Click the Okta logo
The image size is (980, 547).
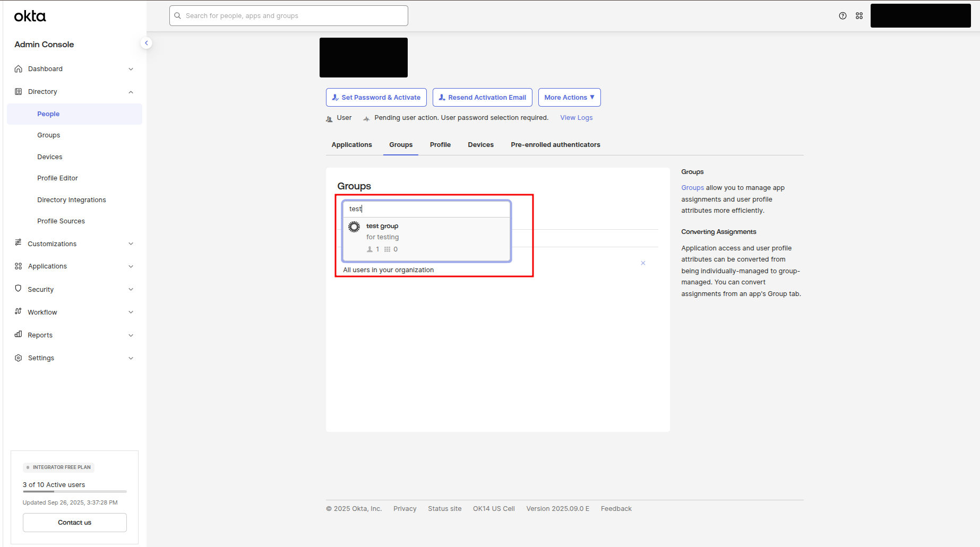[30, 16]
